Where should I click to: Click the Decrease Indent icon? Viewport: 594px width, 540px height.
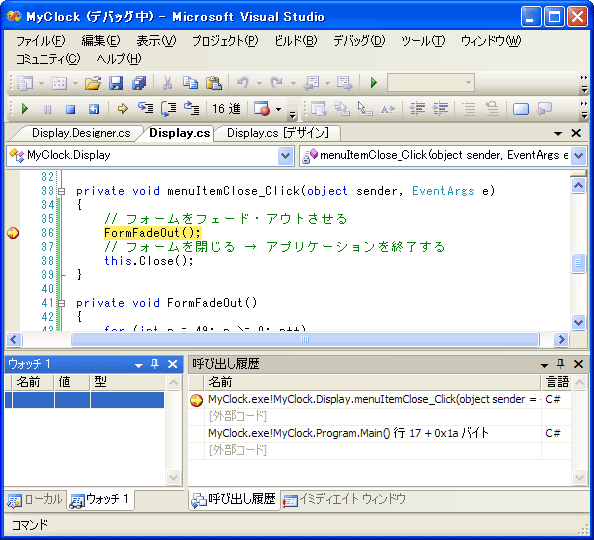[x=417, y=109]
